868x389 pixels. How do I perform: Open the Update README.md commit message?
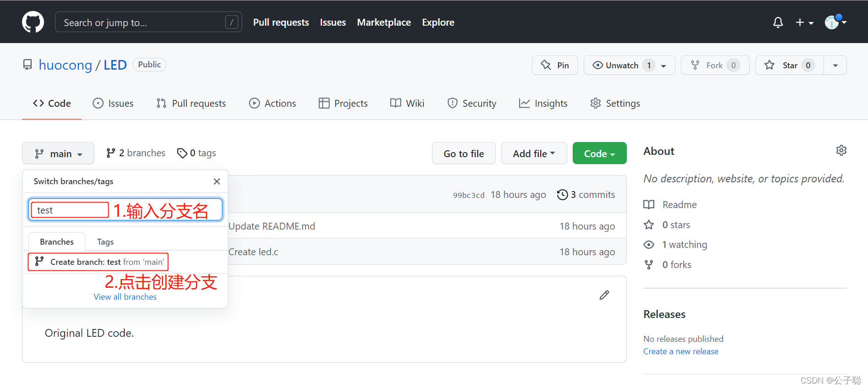(x=271, y=226)
